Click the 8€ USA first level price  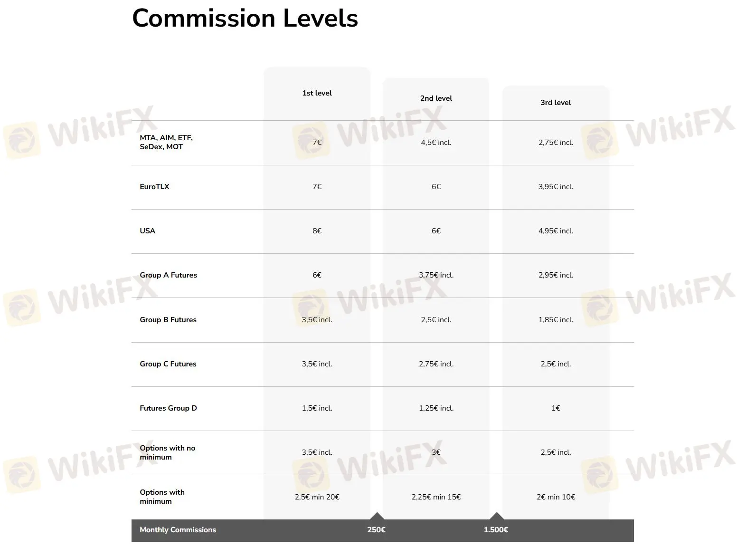[317, 231]
